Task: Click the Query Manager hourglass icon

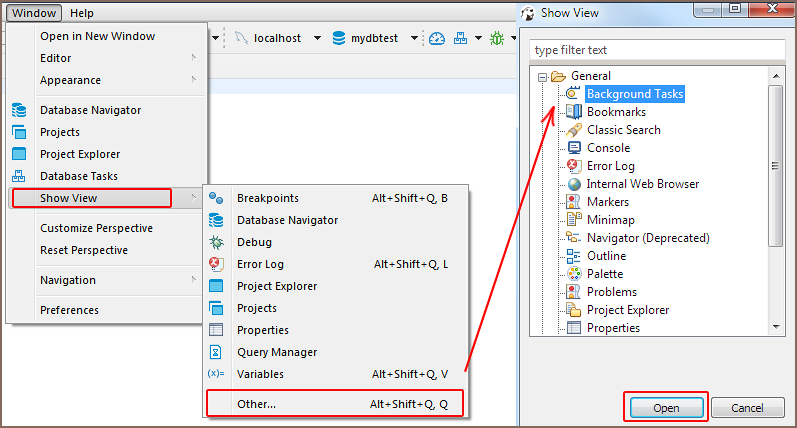Action: [x=216, y=352]
